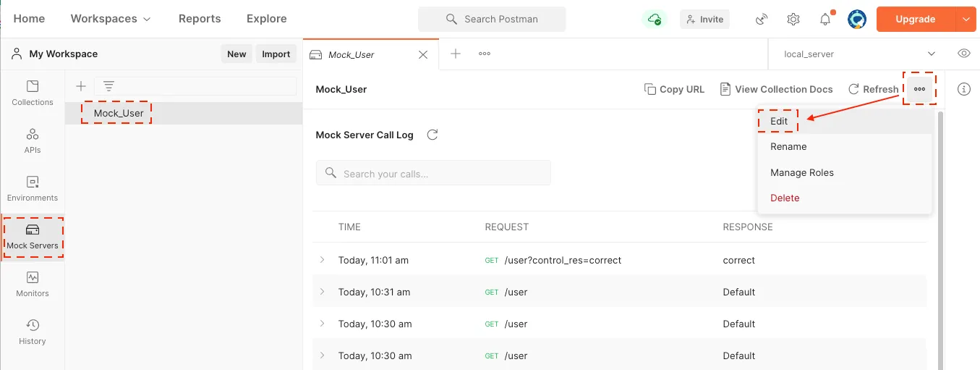
Task: Click the user avatar icon
Action: tap(857, 19)
